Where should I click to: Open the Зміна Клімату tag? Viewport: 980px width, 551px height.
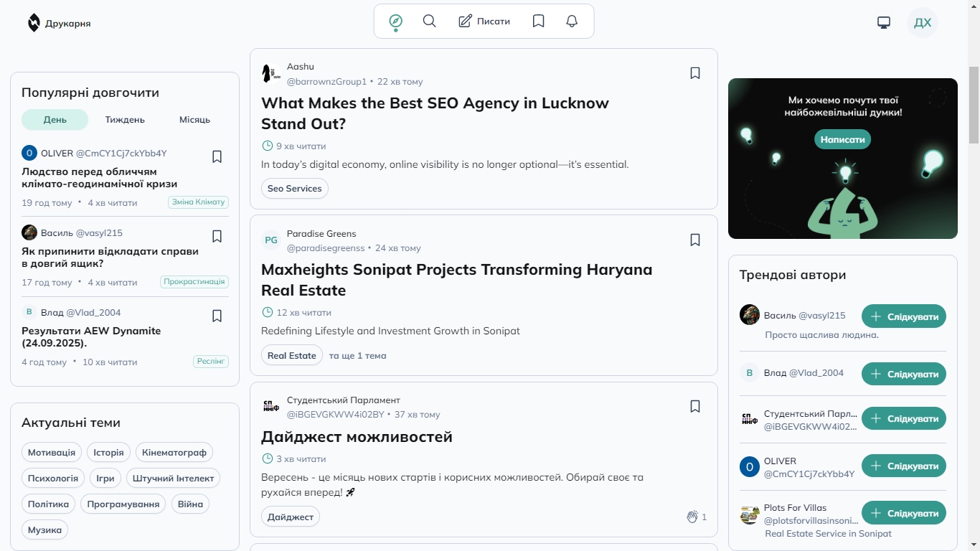199,202
